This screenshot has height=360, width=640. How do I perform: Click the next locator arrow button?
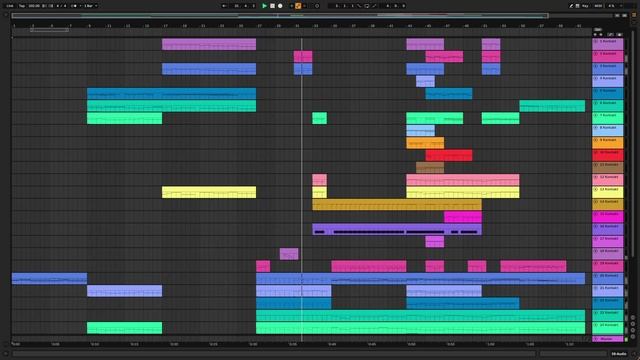tap(601, 35)
